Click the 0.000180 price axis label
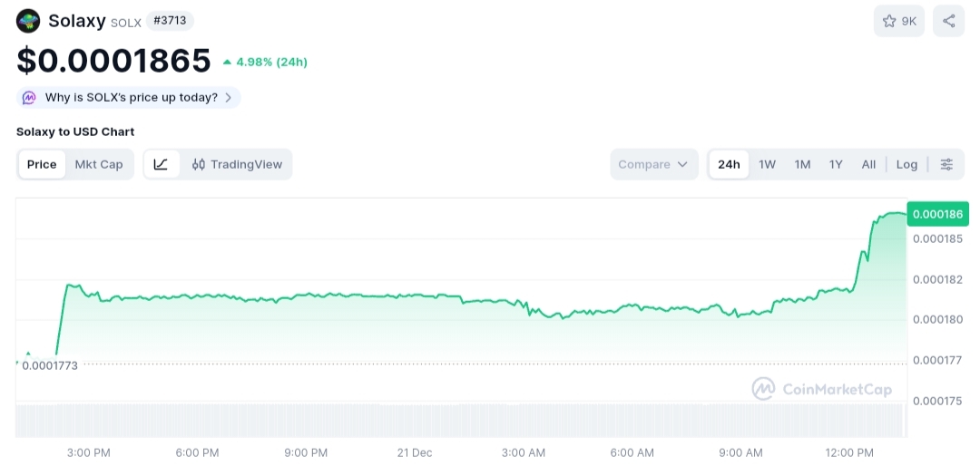The width and height of the screenshot is (980, 475). (x=937, y=320)
